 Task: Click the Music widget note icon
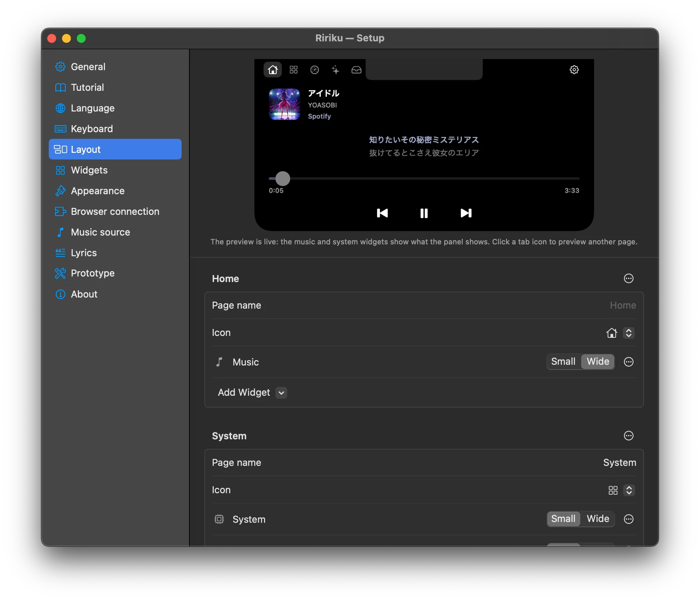(x=219, y=362)
